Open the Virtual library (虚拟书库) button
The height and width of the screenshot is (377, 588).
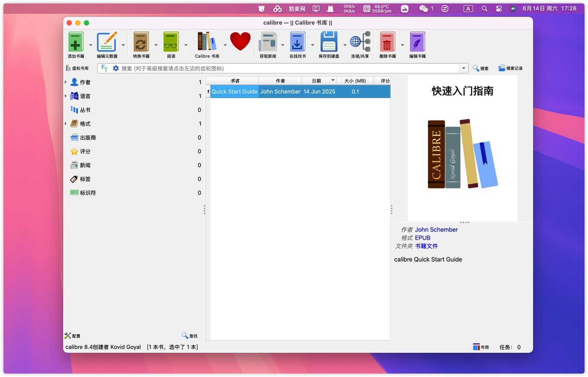77,68
